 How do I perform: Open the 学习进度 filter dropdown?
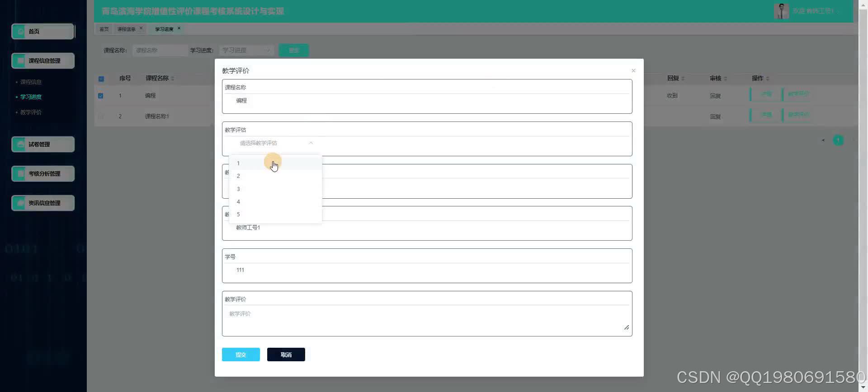(x=246, y=50)
